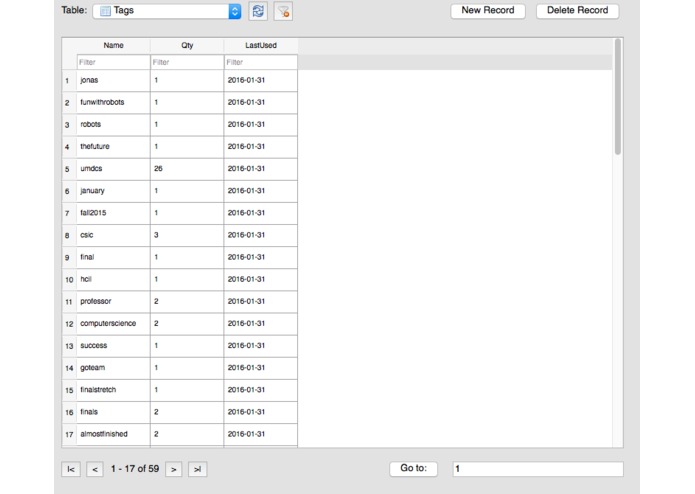Go to the first page of records

71,469
